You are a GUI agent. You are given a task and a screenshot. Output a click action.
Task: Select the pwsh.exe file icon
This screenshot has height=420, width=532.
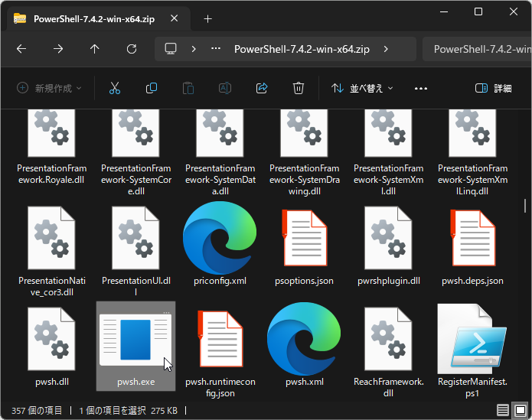pyautogui.click(x=135, y=340)
